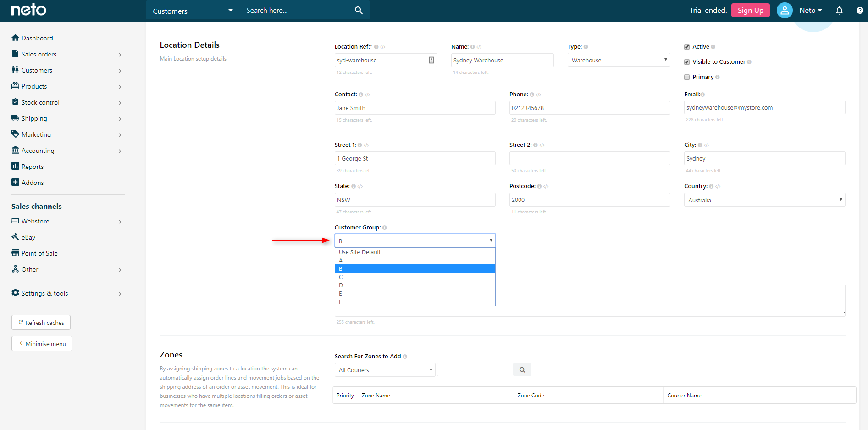This screenshot has height=430, width=868.
Task: Click the eBay gavel icon
Action: point(16,237)
